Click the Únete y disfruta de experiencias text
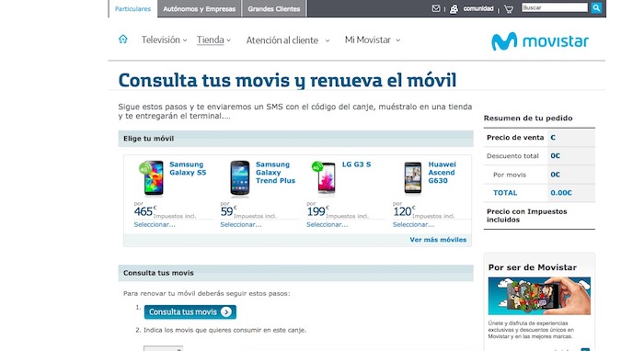The image size is (644, 351). pyautogui.click(x=531, y=330)
